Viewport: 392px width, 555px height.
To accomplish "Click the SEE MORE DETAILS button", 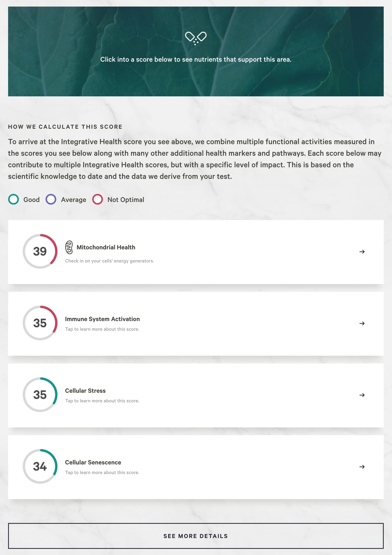I will tap(196, 536).
